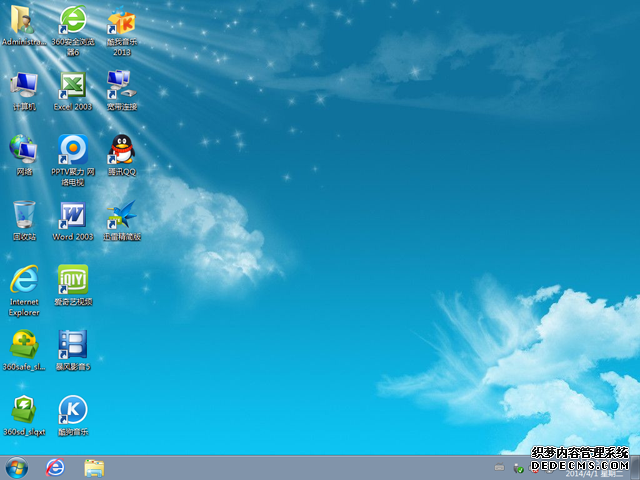
Task: Open the Xunlei hummingbird shortcut
Action: pyautogui.click(x=121, y=216)
